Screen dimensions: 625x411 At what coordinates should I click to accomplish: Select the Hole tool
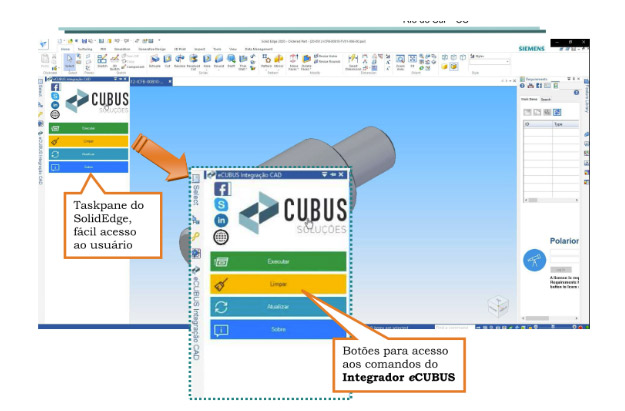tap(207, 61)
